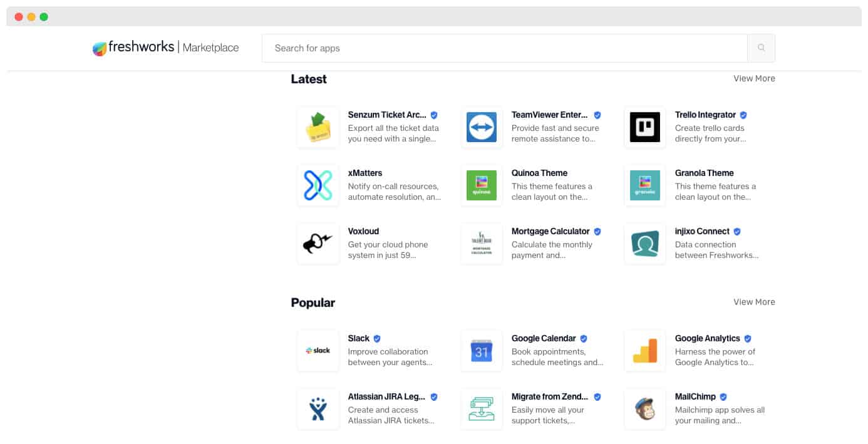The height and width of the screenshot is (444, 868).
Task: Click the Atlassian JIRA Leg... title
Action: (x=387, y=396)
